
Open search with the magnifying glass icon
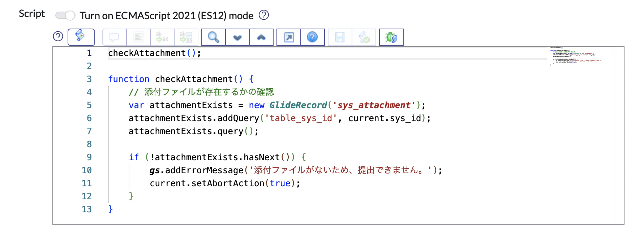point(214,37)
